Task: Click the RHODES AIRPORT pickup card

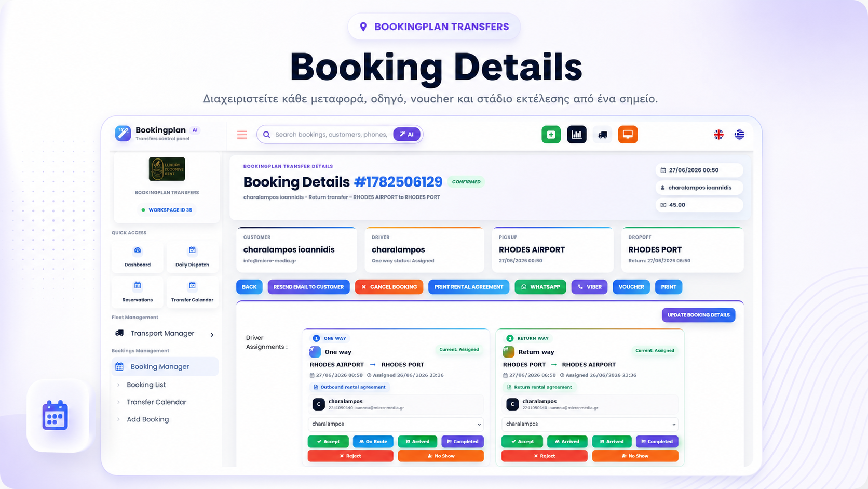Action: click(x=552, y=250)
